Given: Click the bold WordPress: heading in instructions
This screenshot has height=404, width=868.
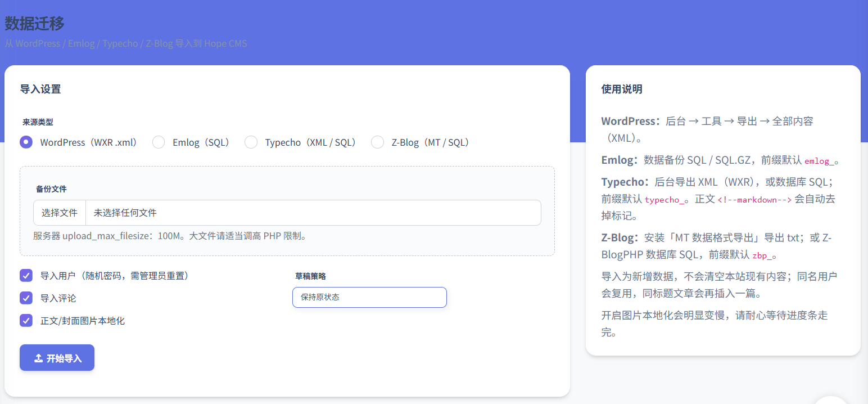Looking at the screenshot, I should (630, 121).
